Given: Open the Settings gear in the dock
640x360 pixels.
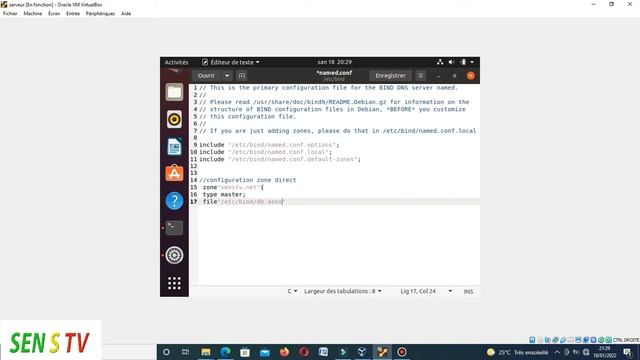Looking at the screenshot, I should [x=174, y=255].
